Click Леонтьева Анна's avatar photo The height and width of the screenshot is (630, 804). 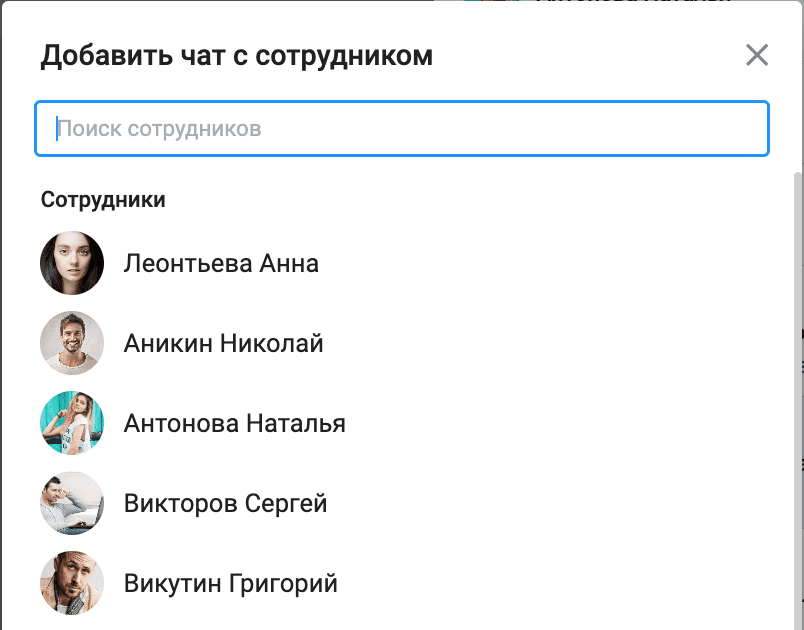click(x=72, y=264)
